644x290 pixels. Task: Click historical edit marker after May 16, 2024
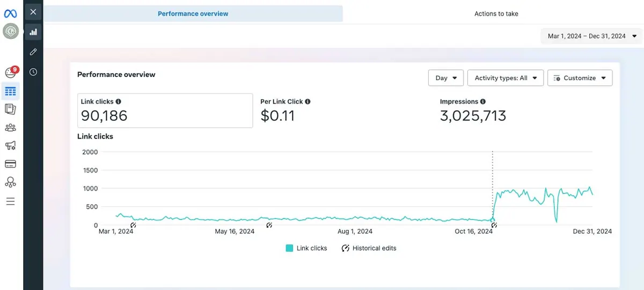click(269, 226)
